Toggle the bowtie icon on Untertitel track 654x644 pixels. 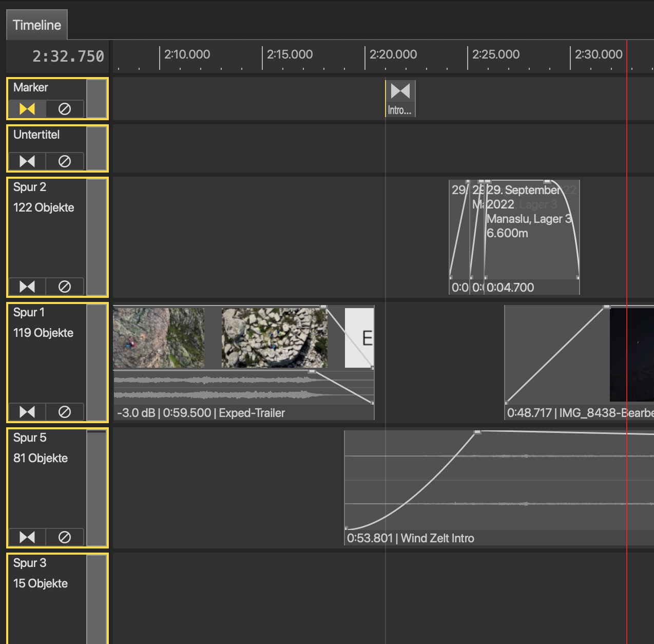coord(27,161)
